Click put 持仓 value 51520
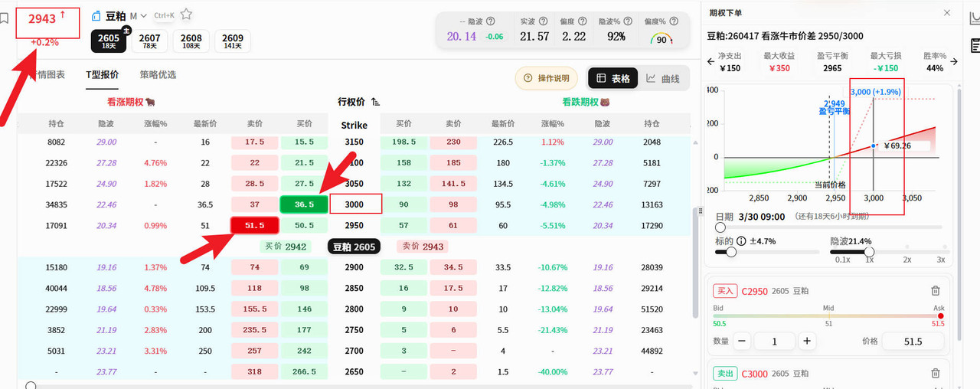Image resolution: width=980 pixels, height=389 pixels. pos(652,309)
